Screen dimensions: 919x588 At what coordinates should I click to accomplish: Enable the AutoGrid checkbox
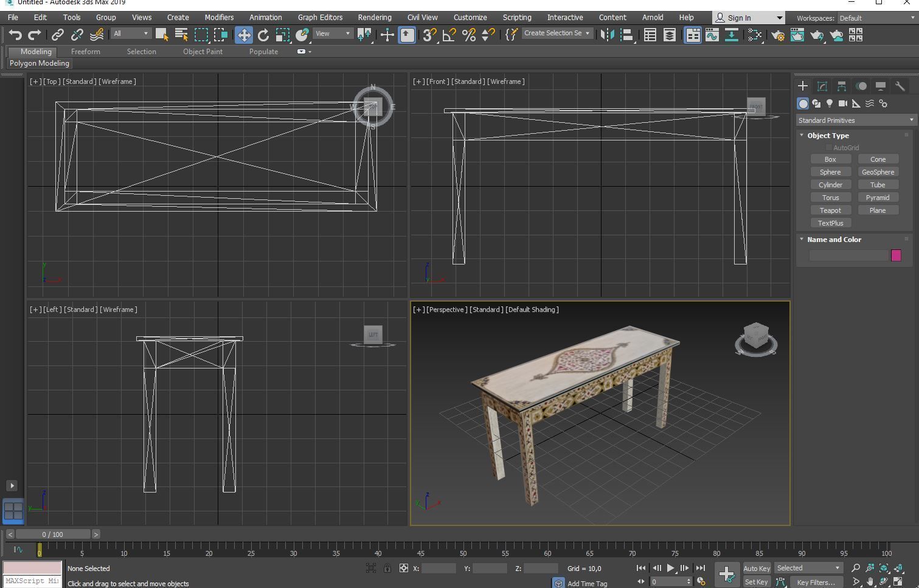point(828,148)
